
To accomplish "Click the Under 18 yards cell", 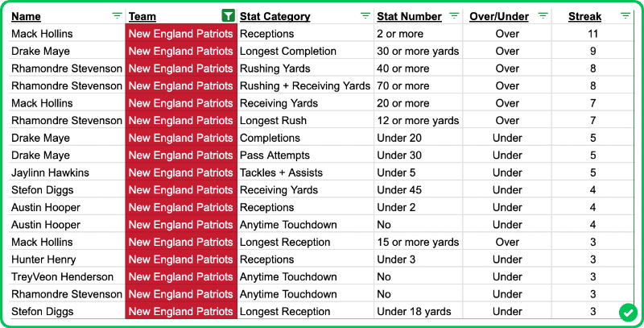I will 414,312.
